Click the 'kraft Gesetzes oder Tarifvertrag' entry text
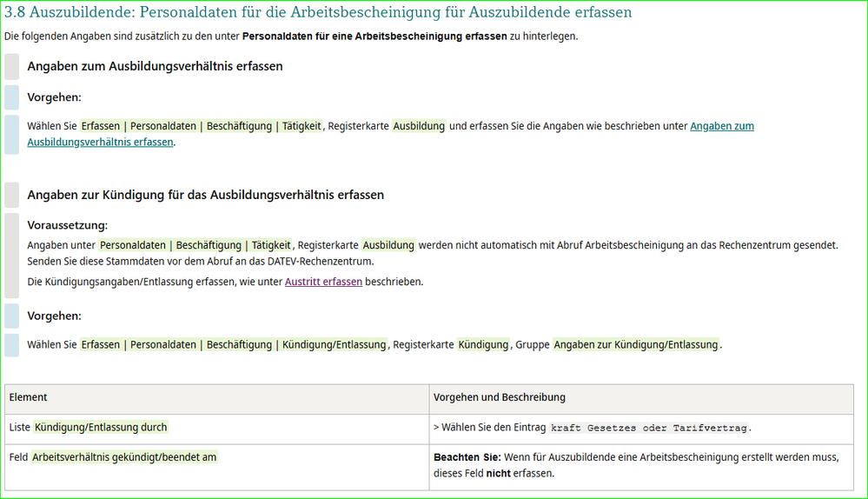 [x=649, y=428]
